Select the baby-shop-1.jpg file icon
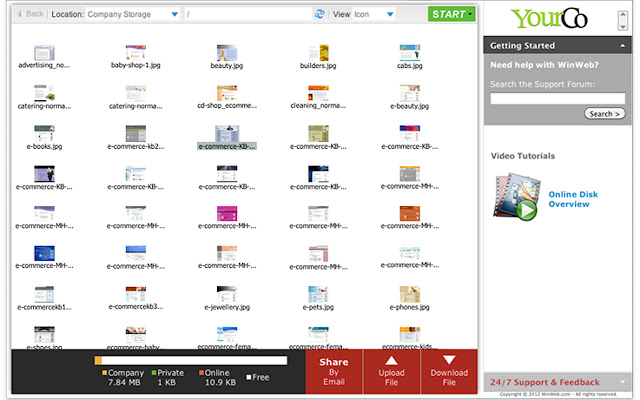Screen dimensions: 640x400 pyautogui.click(x=136, y=53)
